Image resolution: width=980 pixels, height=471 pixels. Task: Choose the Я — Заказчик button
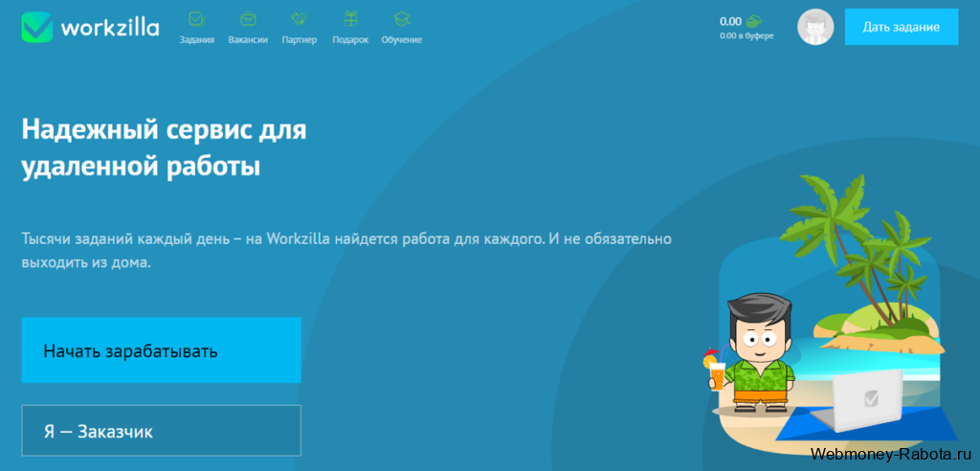pyautogui.click(x=161, y=431)
